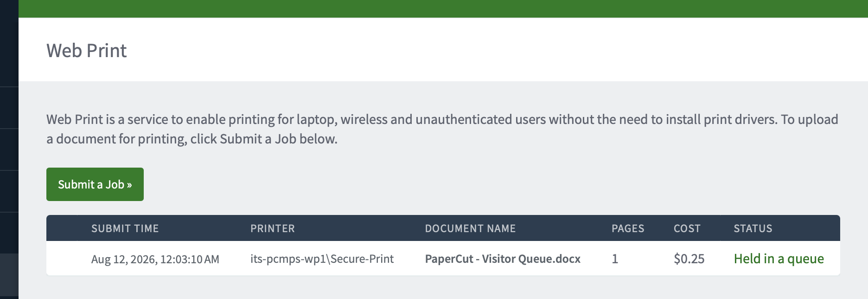Click the Pages column header
Image resolution: width=868 pixels, height=299 pixels.
tap(628, 228)
